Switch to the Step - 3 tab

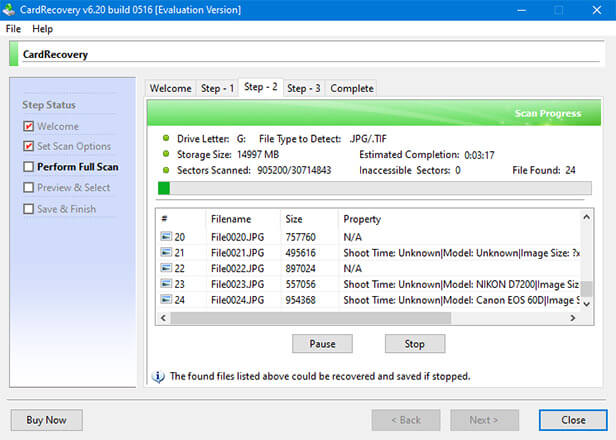(x=303, y=88)
